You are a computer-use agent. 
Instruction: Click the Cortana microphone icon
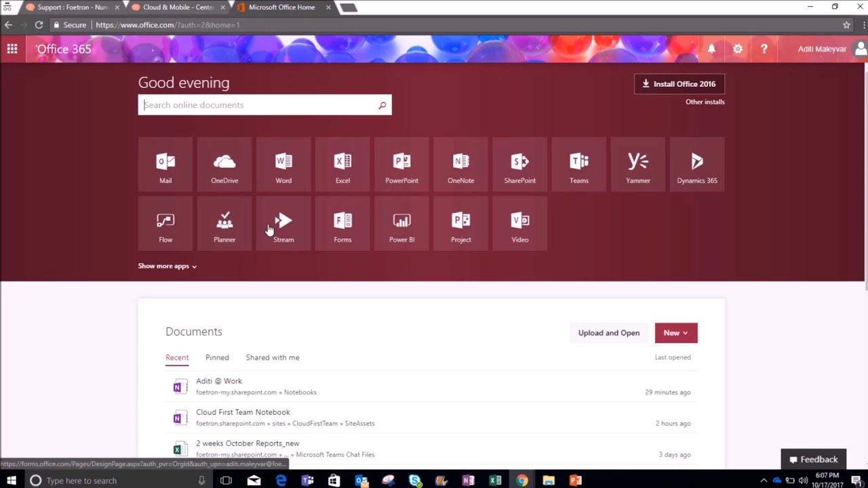click(x=201, y=480)
